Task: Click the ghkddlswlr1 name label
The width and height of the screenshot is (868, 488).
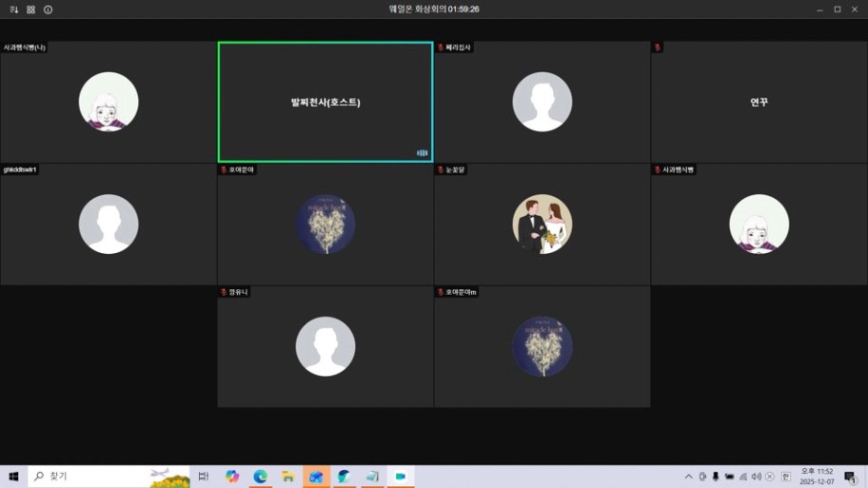Action: (20, 170)
